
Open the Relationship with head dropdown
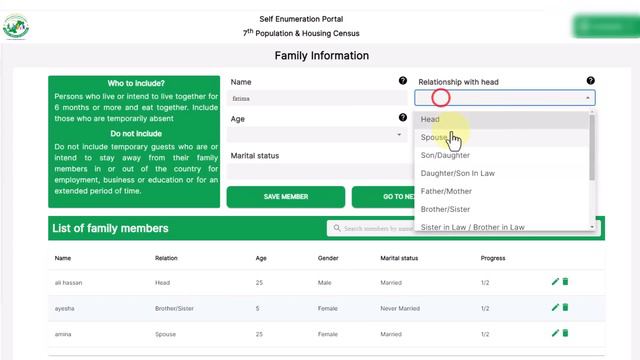tap(505, 98)
